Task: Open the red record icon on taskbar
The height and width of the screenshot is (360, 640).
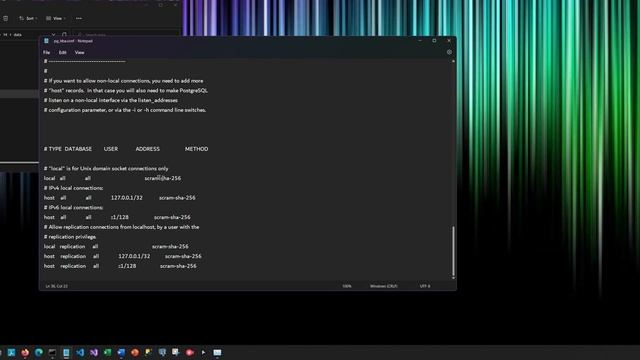Action: coord(190,352)
